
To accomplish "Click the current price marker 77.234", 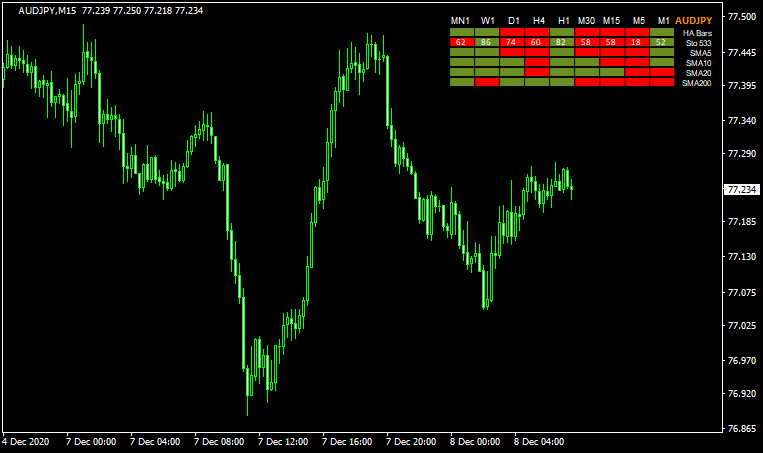I will (x=741, y=189).
